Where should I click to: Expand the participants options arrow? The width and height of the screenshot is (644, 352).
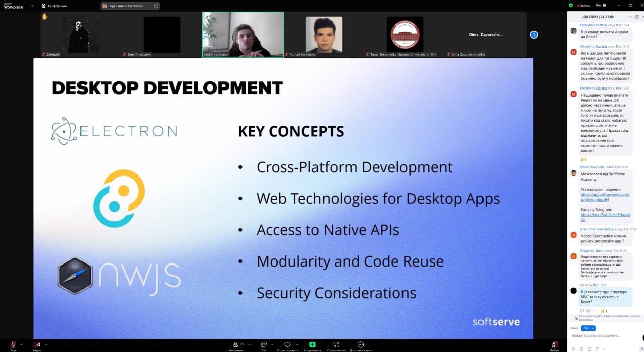click(249, 344)
